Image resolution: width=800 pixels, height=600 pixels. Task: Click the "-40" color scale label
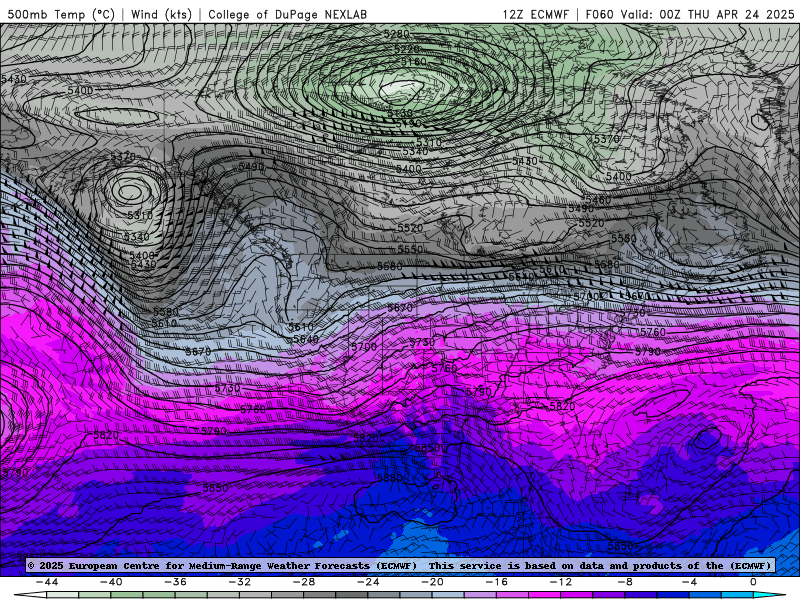point(111,582)
